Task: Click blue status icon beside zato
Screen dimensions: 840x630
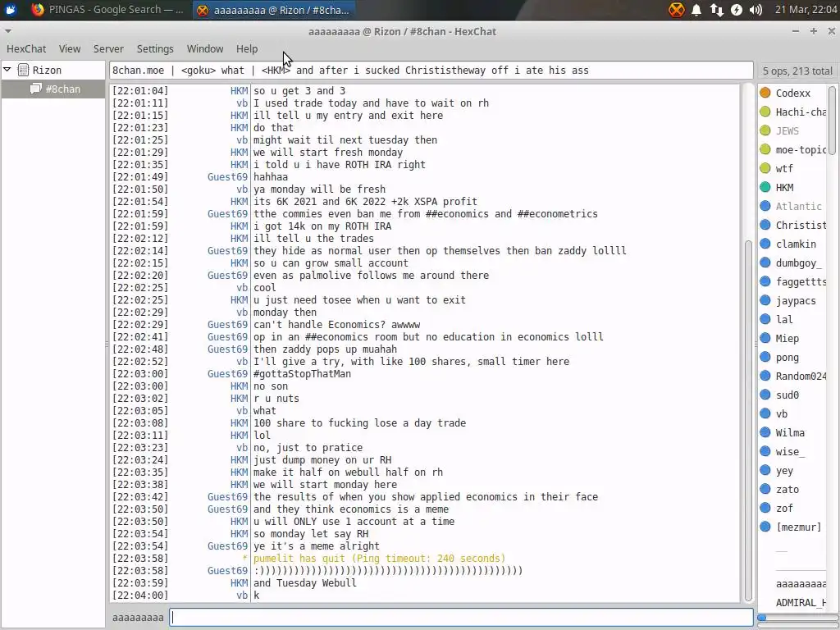Action: (765, 489)
